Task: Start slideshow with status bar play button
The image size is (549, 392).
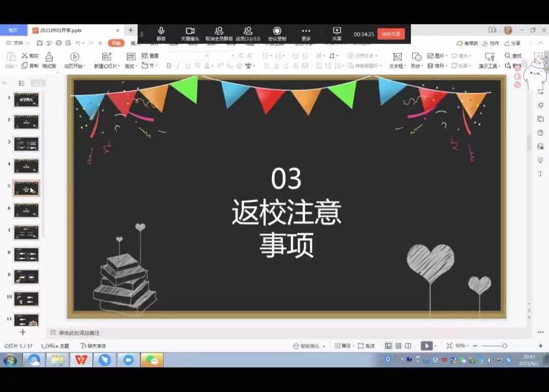Action: click(x=426, y=346)
